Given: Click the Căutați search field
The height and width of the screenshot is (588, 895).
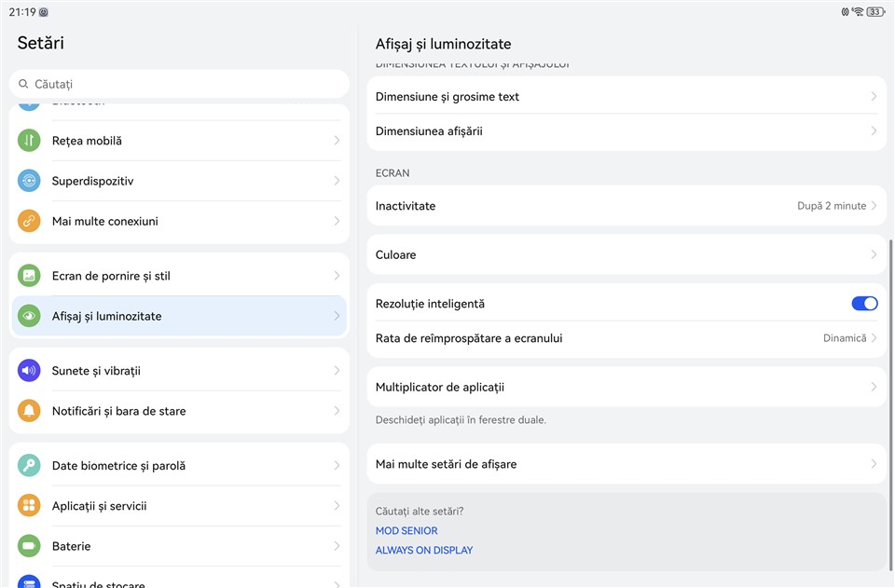Looking at the screenshot, I should pos(178,84).
